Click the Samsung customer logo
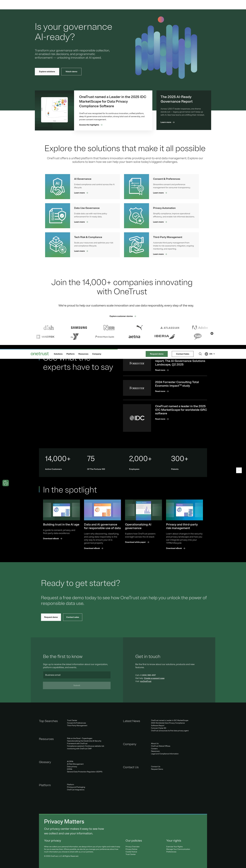The image size is (246, 868). point(79,328)
